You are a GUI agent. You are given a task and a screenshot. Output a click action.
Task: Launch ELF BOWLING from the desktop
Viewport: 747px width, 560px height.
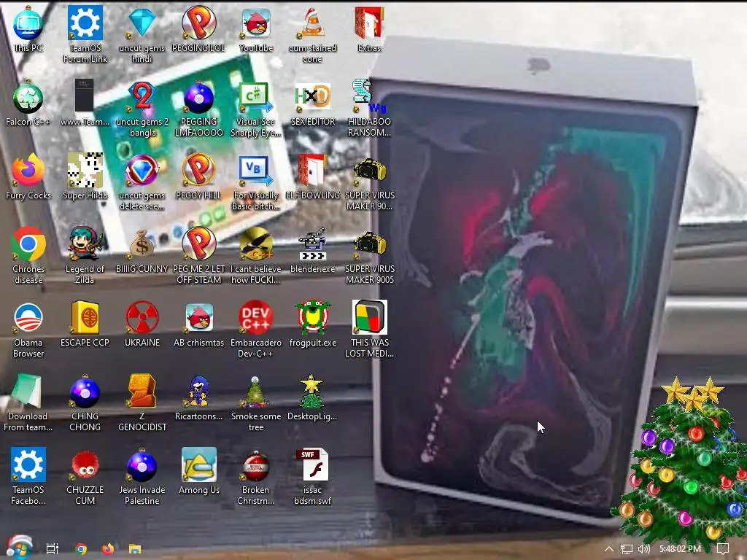click(312, 176)
